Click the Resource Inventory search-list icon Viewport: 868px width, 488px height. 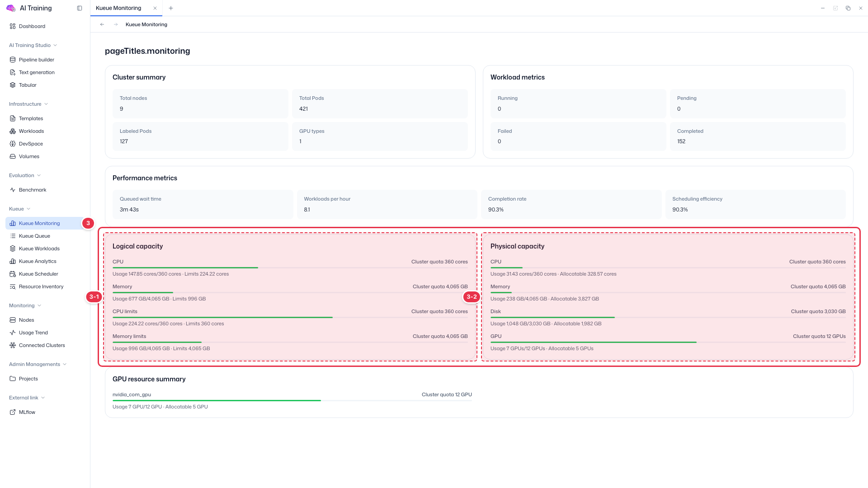point(13,286)
